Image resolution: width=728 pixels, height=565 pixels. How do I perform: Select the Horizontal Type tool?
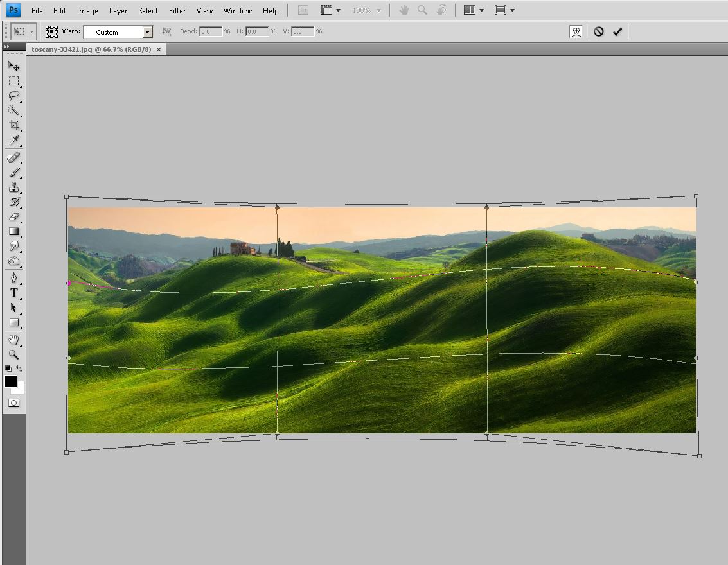(13, 293)
